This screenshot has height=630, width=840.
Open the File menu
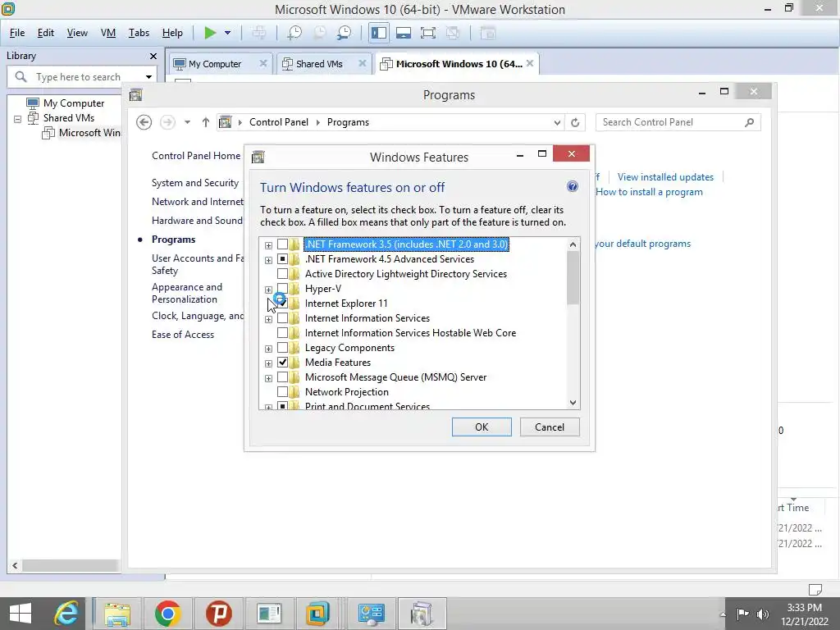tap(17, 33)
